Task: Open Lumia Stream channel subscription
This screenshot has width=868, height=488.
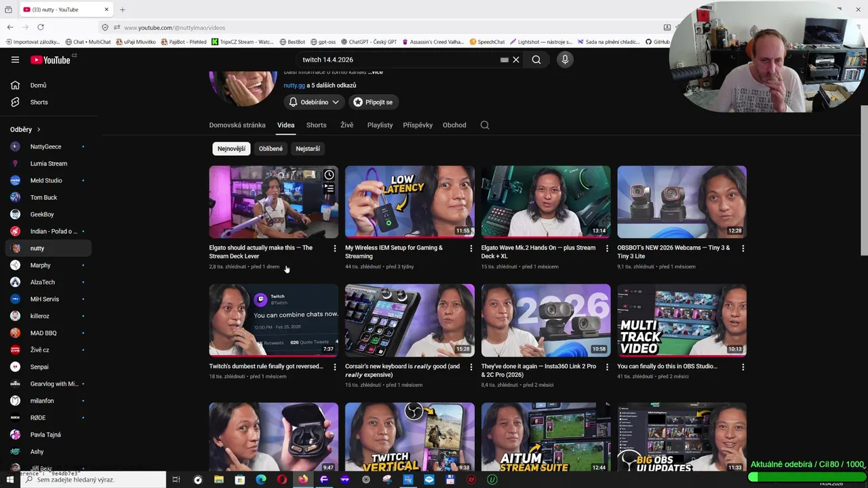Action: coord(47,163)
